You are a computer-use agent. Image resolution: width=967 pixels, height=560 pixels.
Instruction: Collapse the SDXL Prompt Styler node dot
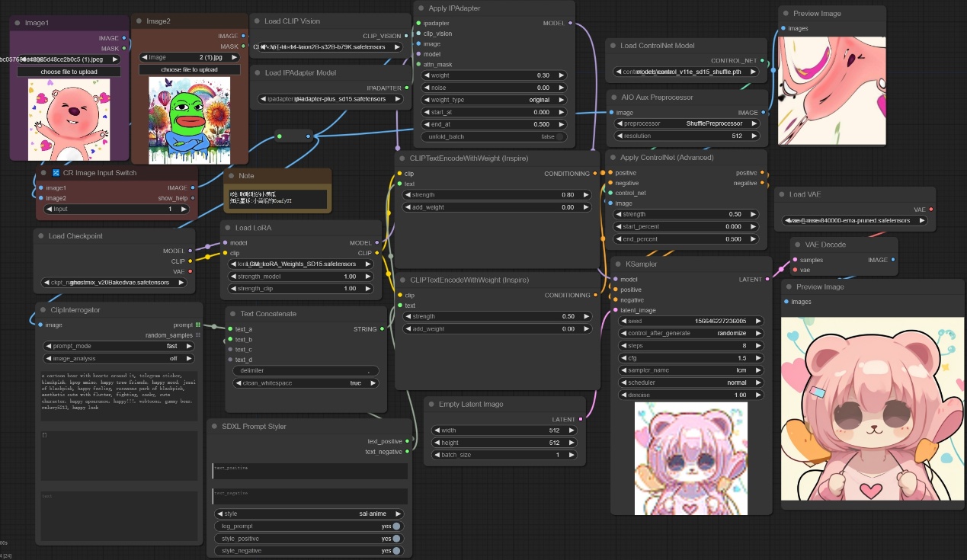pos(215,427)
